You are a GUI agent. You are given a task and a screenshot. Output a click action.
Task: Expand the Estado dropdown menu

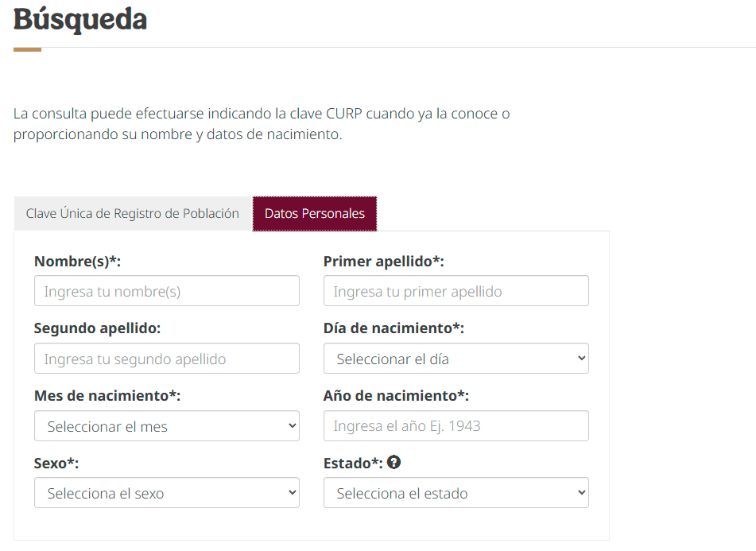[456, 493]
